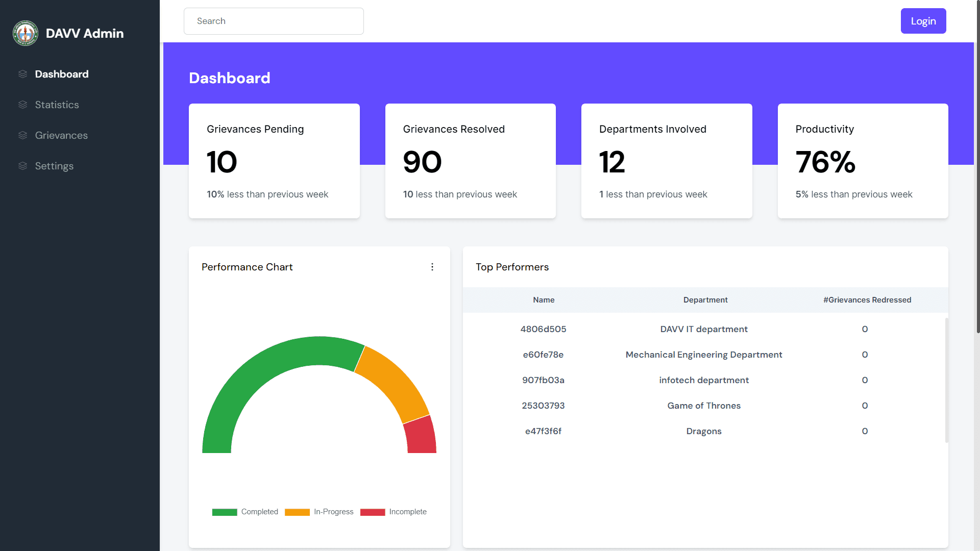Screen dimensions: 980x551
Task: Toggle In-Progress dataset in chart legend
Action: [319, 512]
